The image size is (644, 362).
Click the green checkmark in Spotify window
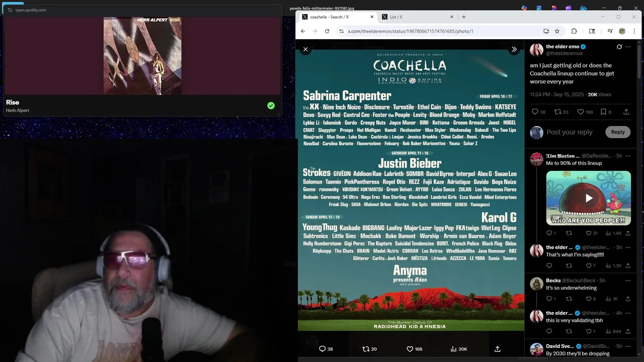[x=271, y=106]
